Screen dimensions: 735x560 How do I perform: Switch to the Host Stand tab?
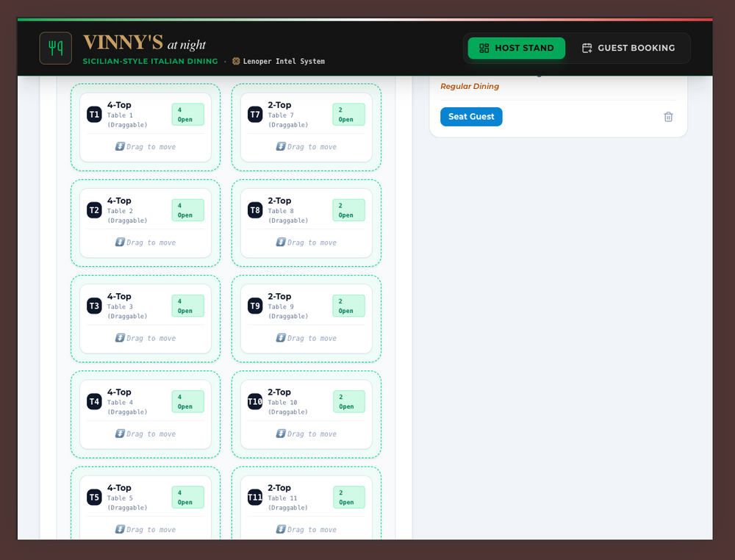516,48
